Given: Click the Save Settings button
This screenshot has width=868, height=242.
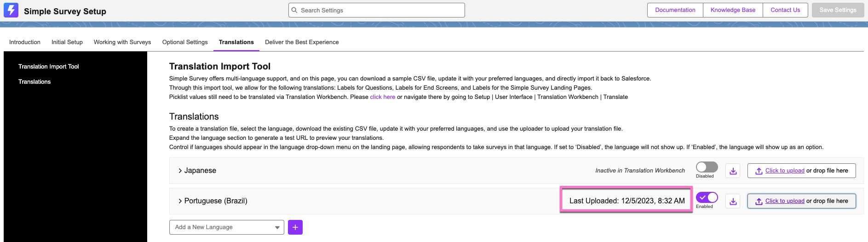Looking at the screenshot, I should 838,10.
